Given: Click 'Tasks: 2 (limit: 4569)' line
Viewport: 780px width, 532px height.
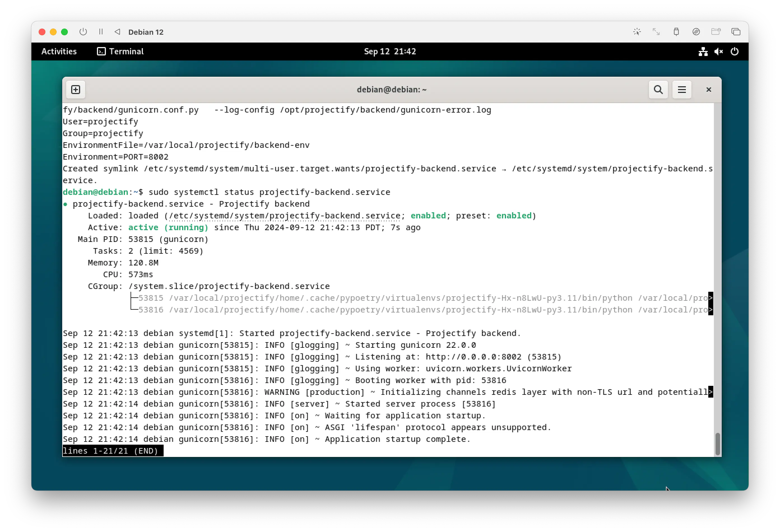Looking at the screenshot, I should point(148,251).
